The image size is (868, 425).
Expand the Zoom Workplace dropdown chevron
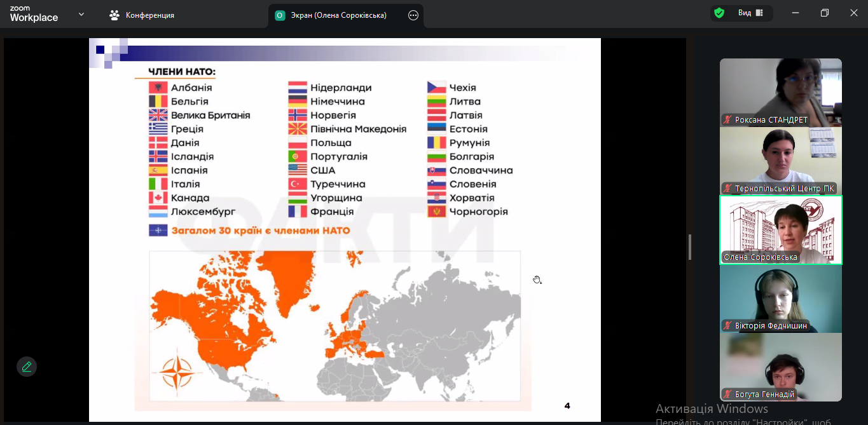(81, 15)
